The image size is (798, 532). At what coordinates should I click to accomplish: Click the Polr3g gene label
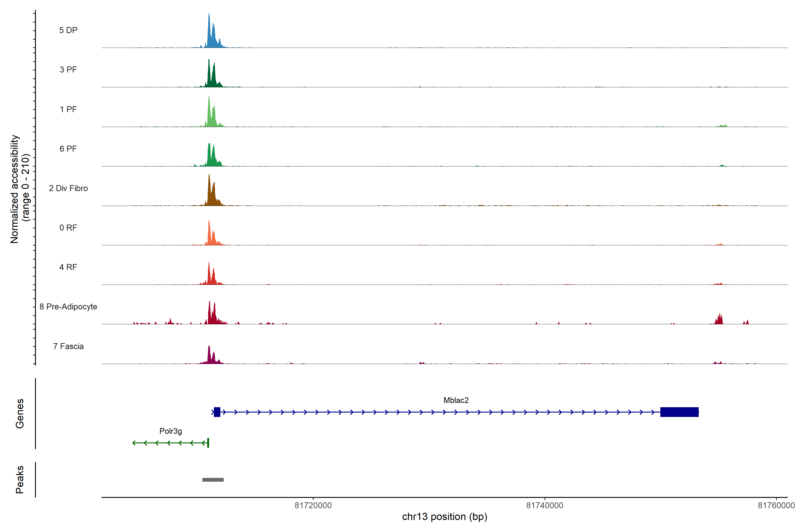point(171,431)
